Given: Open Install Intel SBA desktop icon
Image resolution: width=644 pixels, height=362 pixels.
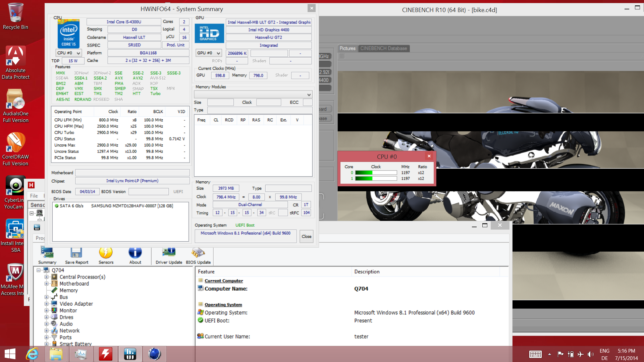Looking at the screenshot, I should (x=13, y=236).
